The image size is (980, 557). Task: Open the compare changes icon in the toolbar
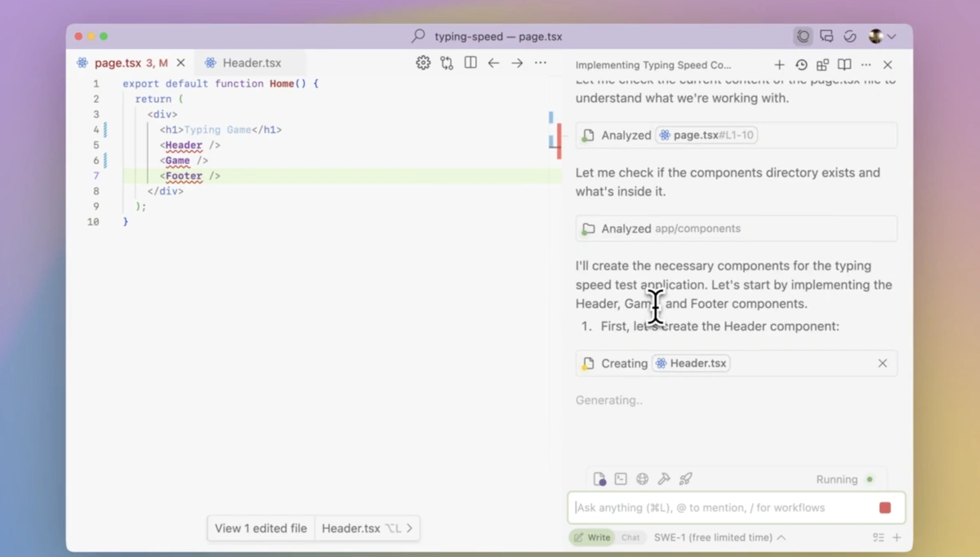pyautogui.click(x=447, y=62)
